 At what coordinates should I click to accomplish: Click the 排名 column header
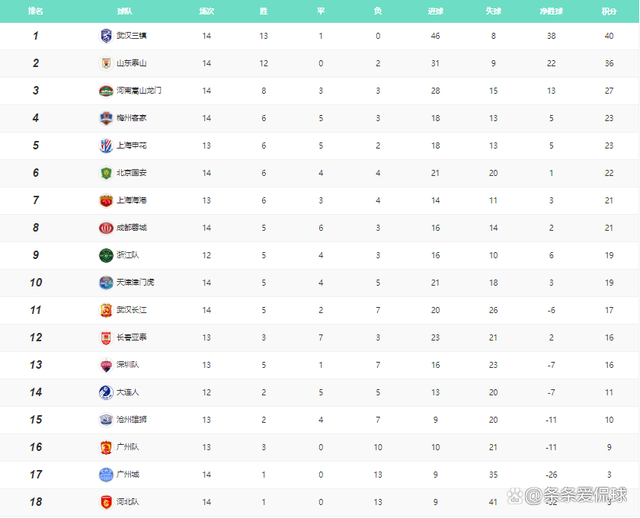[x=36, y=11]
